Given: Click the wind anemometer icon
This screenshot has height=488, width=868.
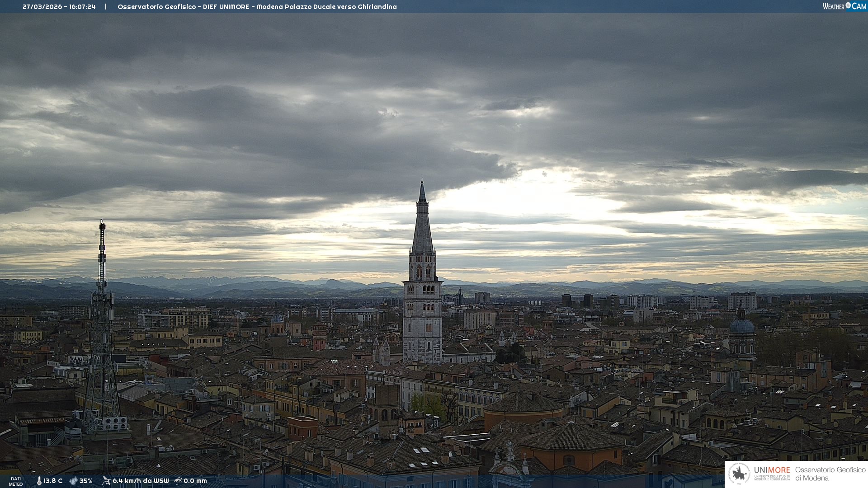Looking at the screenshot, I should pyautogui.click(x=106, y=481).
